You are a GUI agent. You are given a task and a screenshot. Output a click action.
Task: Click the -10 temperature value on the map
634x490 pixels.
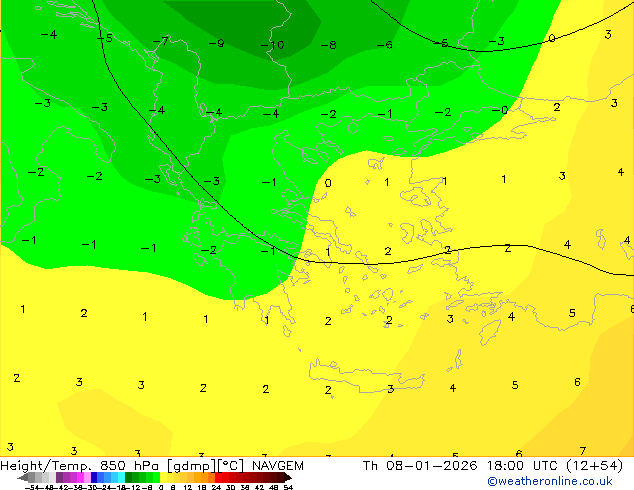(272, 45)
